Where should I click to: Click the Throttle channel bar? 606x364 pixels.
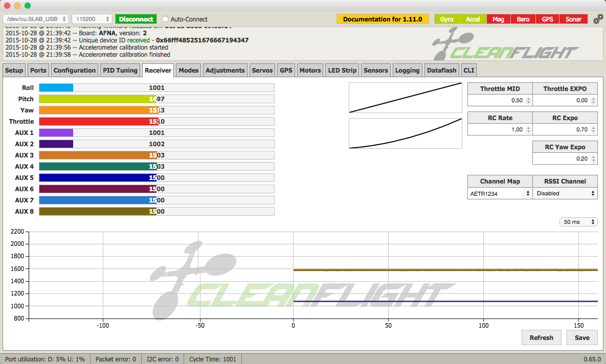click(x=156, y=121)
